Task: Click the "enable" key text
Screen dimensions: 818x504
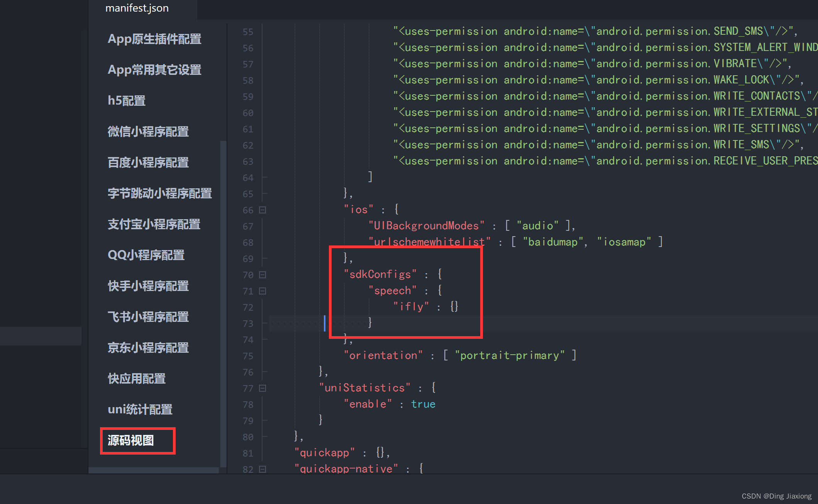Action: point(368,404)
